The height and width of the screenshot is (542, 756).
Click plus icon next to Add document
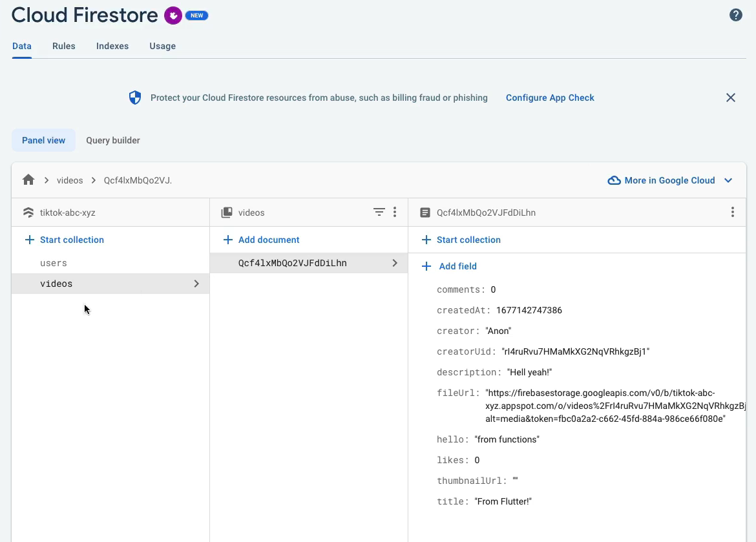[x=227, y=240]
